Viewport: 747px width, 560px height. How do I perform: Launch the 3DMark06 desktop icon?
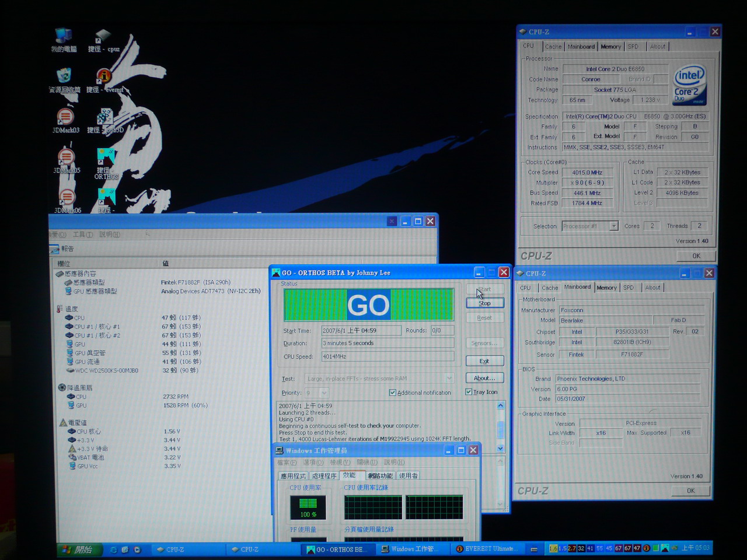(68, 201)
